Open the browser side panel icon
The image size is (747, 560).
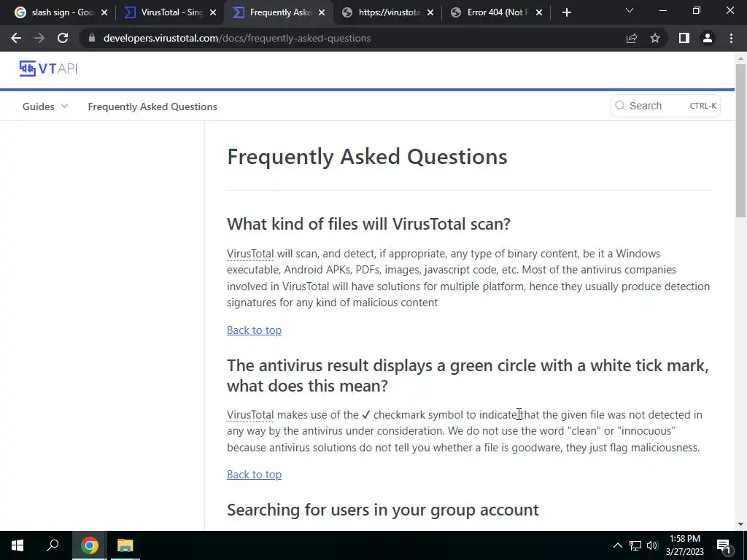coord(684,38)
